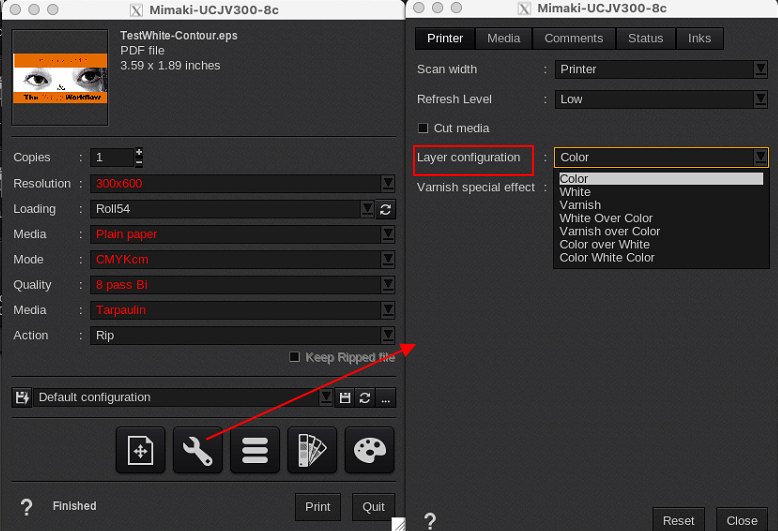Click the 3.59 x 1.89 inches text
The height and width of the screenshot is (531, 778).
[x=170, y=66]
